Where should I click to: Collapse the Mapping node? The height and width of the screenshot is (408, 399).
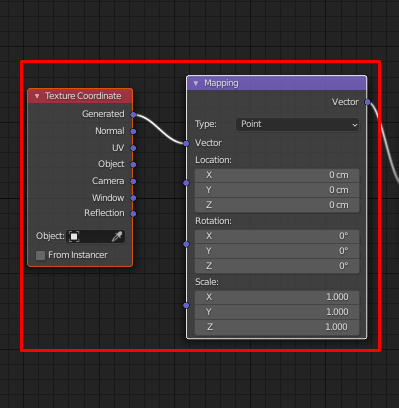[x=196, y=83]
